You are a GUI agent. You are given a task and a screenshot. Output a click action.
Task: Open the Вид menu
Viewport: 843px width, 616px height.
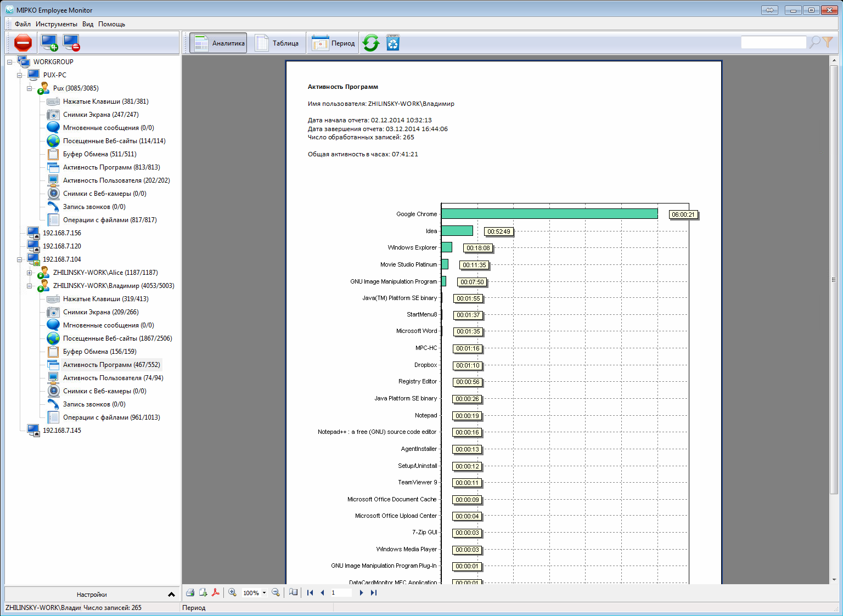(x=88, y=24)
